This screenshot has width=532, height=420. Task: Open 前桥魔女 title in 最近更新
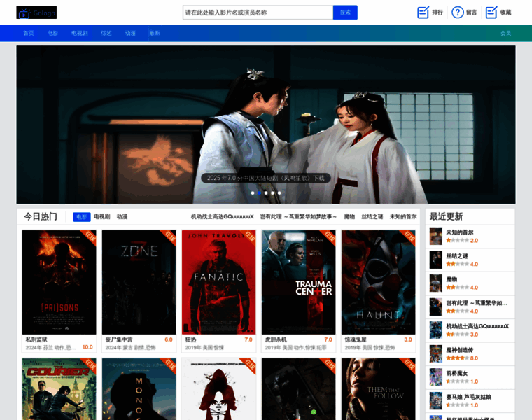pos(457,374)
